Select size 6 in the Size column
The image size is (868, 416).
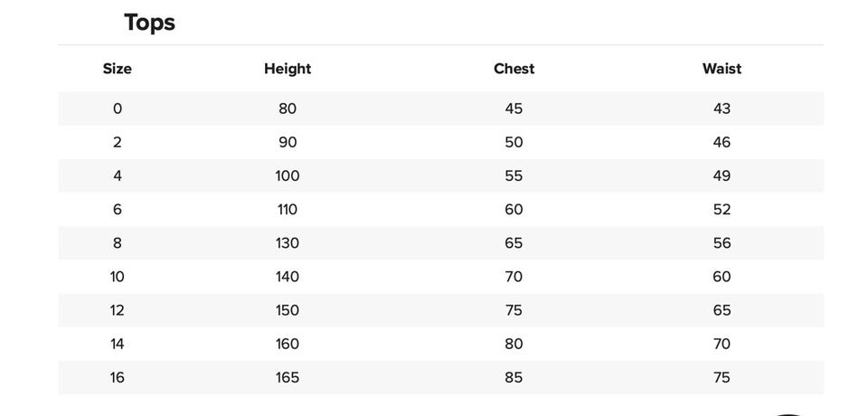(x=118, y=210)
